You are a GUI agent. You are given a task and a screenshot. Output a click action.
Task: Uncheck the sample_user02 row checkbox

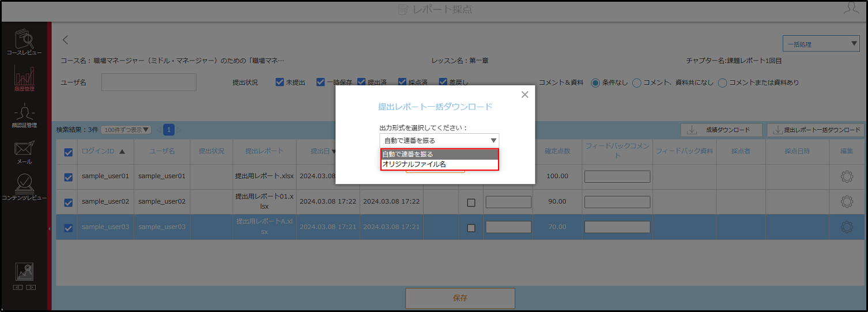pyautogui.click(x=68, y=202)
